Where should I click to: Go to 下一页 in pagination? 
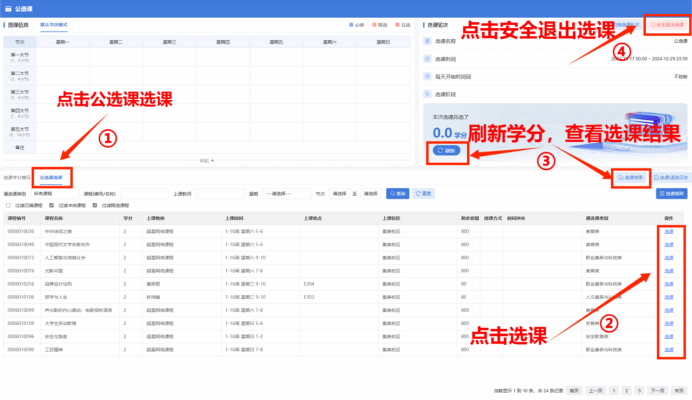(657, 389)
